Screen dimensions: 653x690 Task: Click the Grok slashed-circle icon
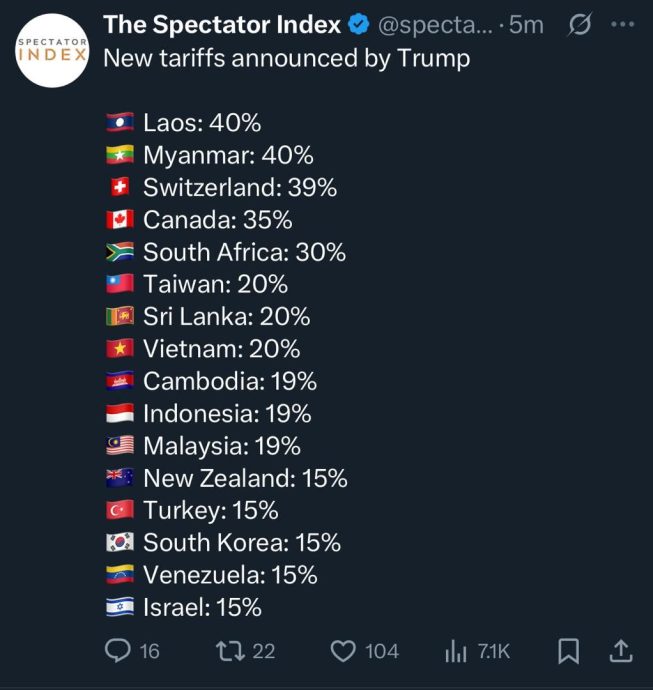pos(578,25)
